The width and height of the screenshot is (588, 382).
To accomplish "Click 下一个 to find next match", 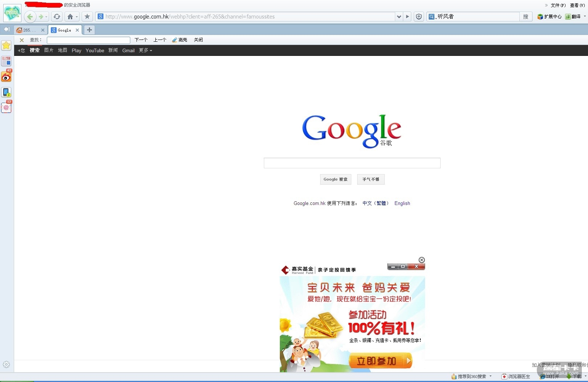I will (141, 40).
